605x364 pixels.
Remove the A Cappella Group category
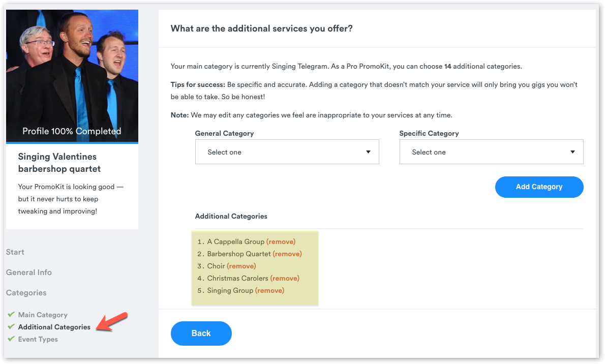tap(281, 241)
